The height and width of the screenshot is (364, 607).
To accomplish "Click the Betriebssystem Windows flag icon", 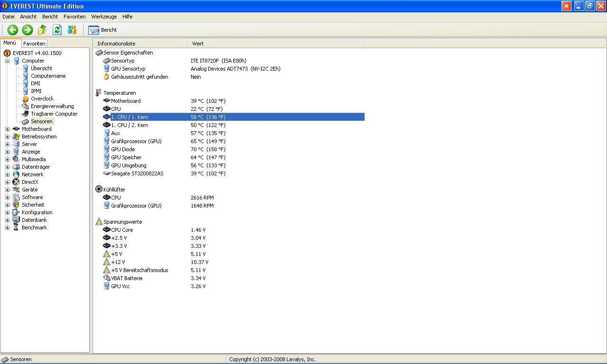I will click(17, 136).
